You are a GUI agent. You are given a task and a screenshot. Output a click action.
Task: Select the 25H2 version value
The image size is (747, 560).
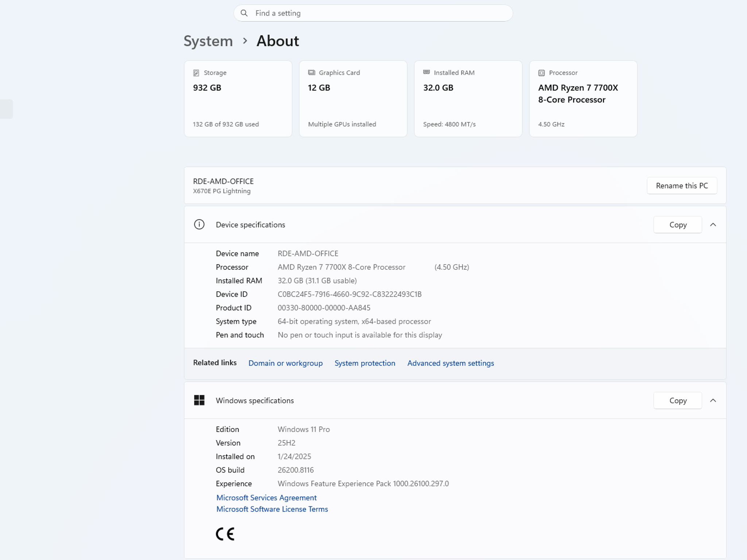pos(286,443)
